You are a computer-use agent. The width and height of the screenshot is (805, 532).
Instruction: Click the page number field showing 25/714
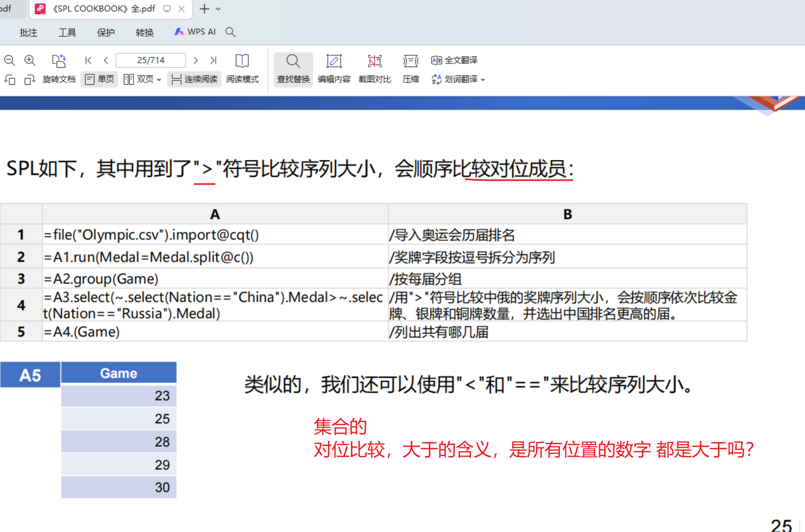pyautogui.click(x=150, y=60)
